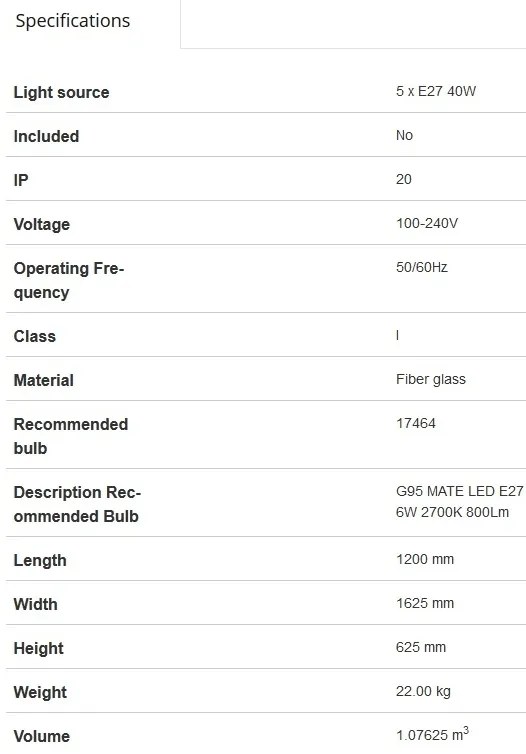Select the Recommended bulb label
526x754 pixels.
coord(71,436)
